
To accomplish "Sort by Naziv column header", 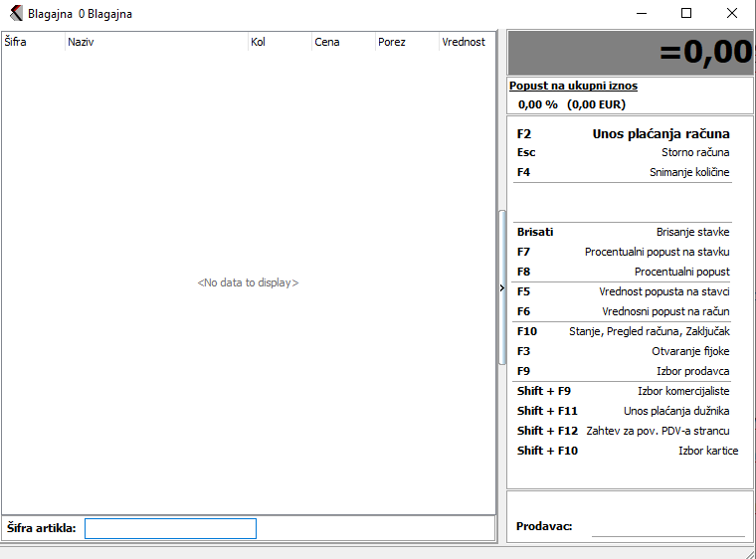I will pyautogui.click(x=155, y=42).
